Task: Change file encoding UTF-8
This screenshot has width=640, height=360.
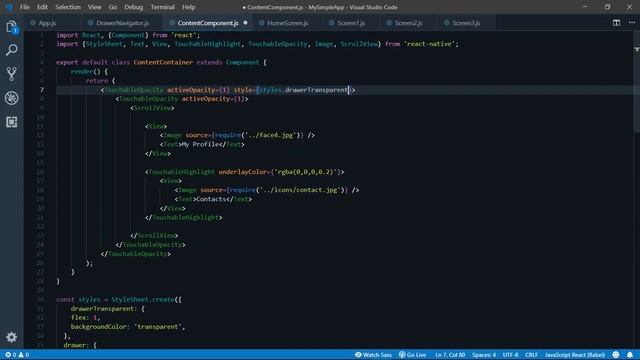Action: coord(510,355)
